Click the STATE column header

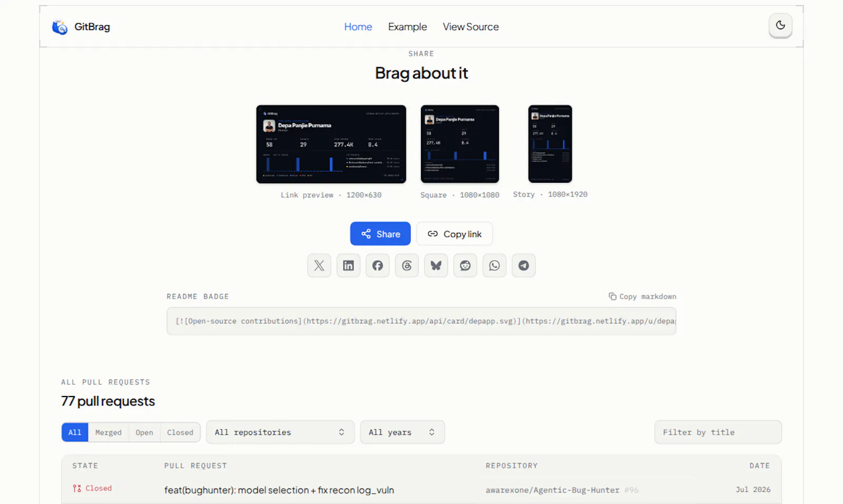[85, 466]
